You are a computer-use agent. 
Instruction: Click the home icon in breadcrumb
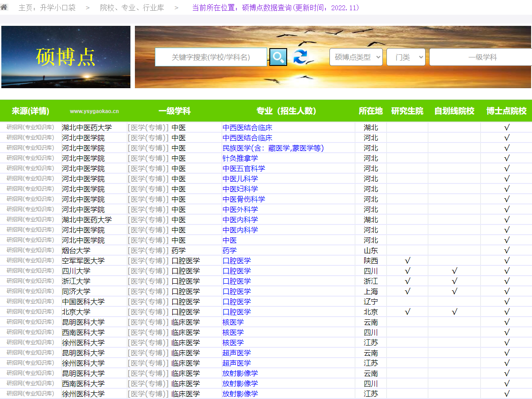tap(4, 7)
